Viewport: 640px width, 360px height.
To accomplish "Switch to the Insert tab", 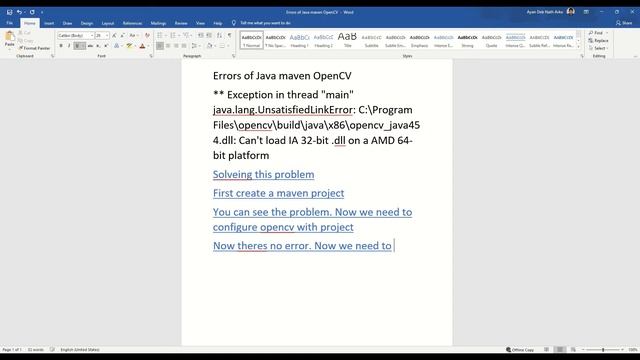I will (49, 23).
